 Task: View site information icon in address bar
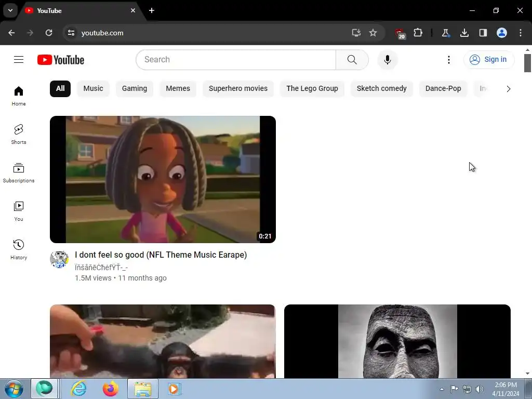[x=71, y=33]
